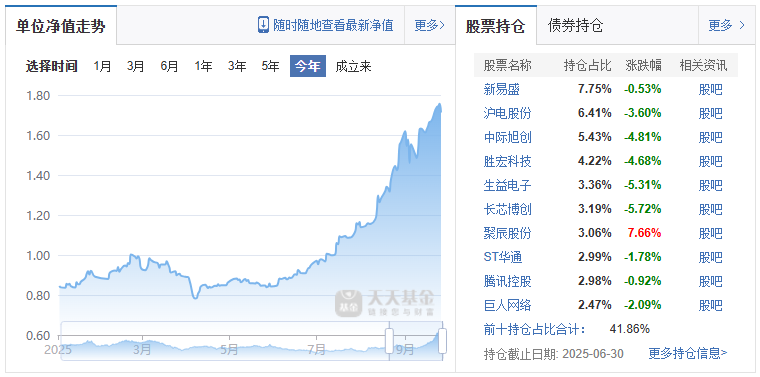Open 股吧 for 中际旭创 row
760x377 pixels.
click(711, 137)
